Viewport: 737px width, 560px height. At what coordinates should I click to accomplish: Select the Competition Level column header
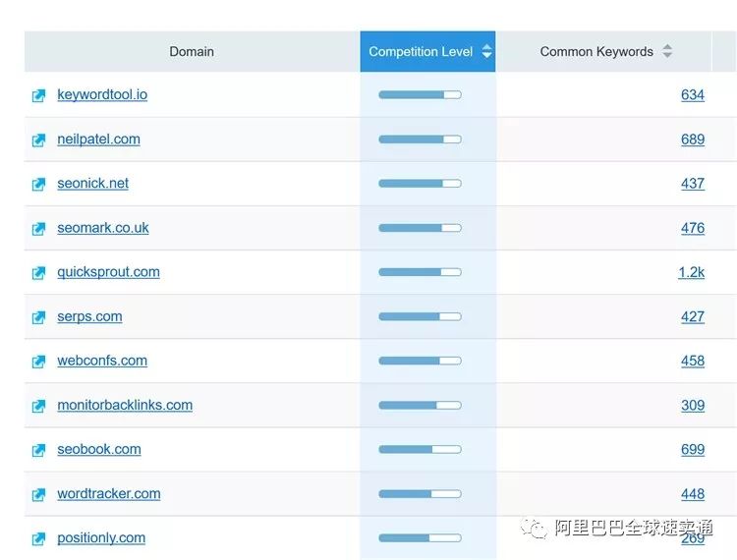point(421,52)
